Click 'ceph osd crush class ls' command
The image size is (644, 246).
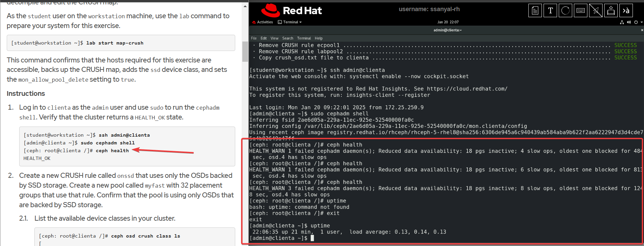point(146,236)
